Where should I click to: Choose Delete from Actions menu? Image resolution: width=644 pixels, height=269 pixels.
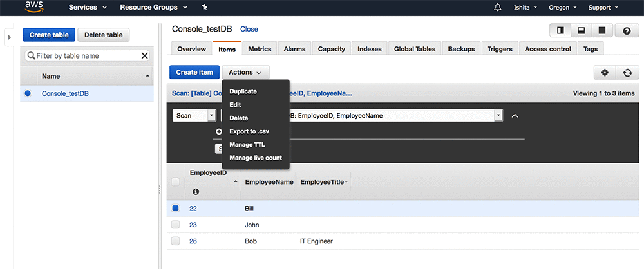(239, 118)
